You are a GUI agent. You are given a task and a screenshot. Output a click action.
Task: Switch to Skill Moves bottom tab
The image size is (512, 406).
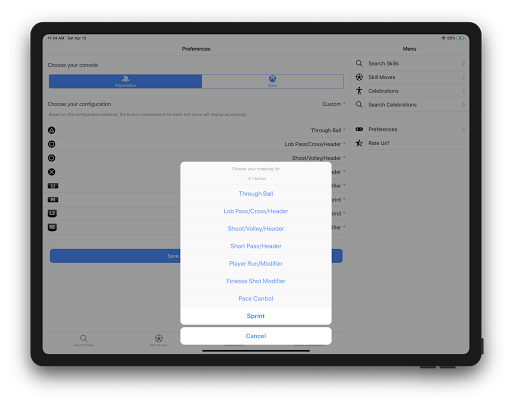[159, 341]
